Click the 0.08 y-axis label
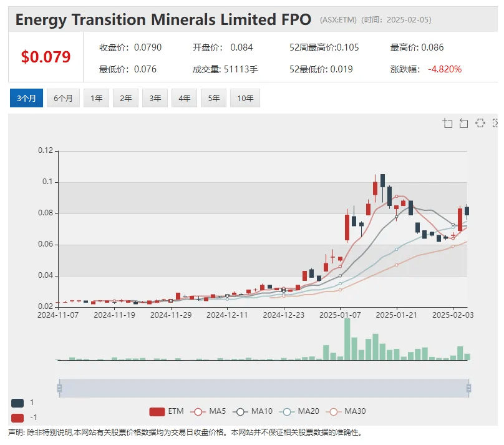This screenshot has height=445, width=504. coord(46,213)
